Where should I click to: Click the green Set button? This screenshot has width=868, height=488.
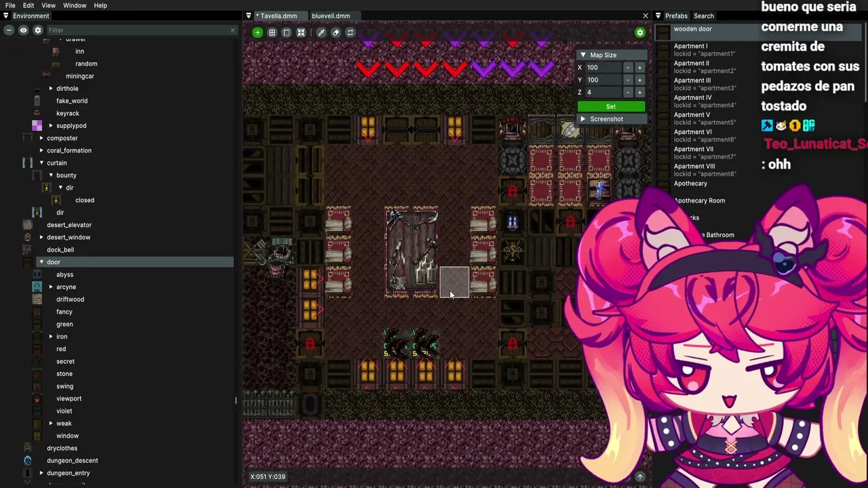611,106
